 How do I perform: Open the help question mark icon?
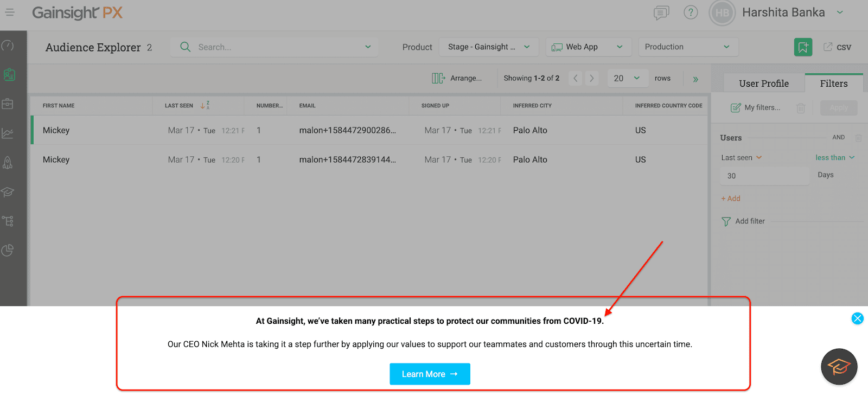pyautogui.click(x=691, y=12)
